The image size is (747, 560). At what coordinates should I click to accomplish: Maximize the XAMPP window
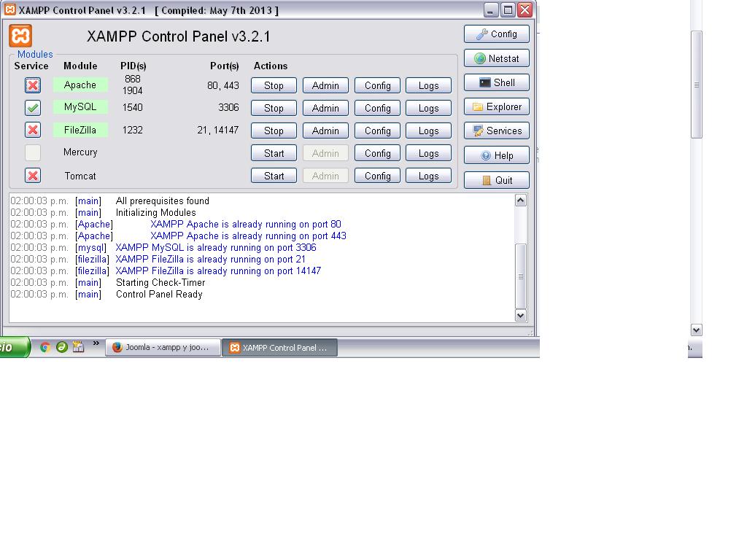click(508, 9)
